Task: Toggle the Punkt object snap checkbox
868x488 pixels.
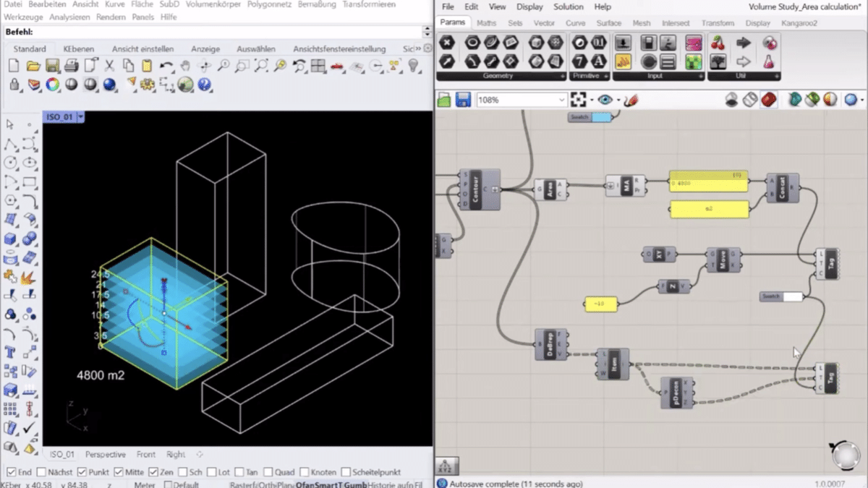Action: click(x=81, y=472)
